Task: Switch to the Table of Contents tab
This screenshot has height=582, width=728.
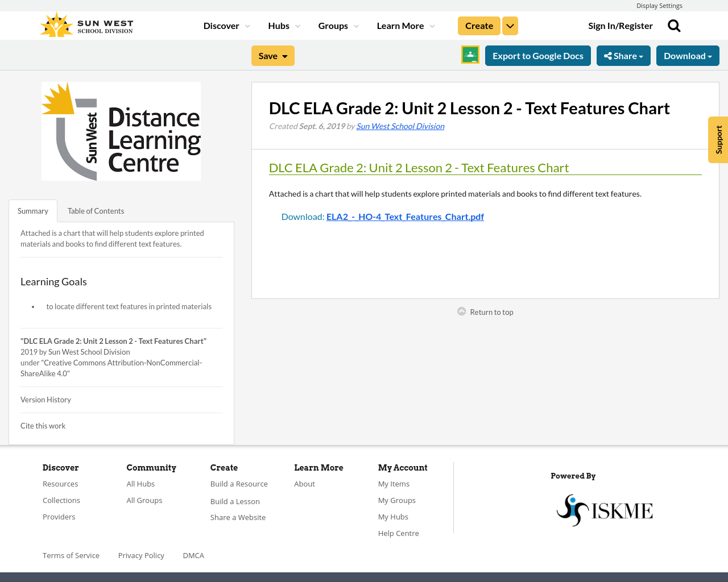Action: 96,210
